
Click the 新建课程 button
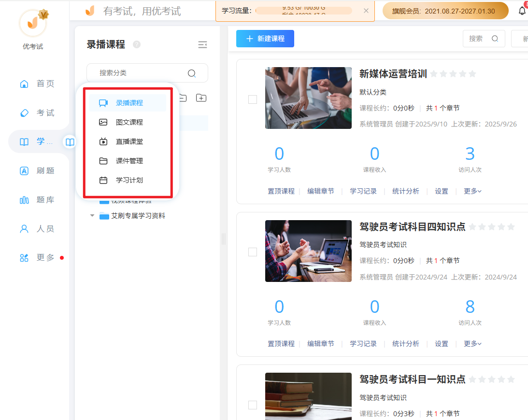(x=265, y=38)
